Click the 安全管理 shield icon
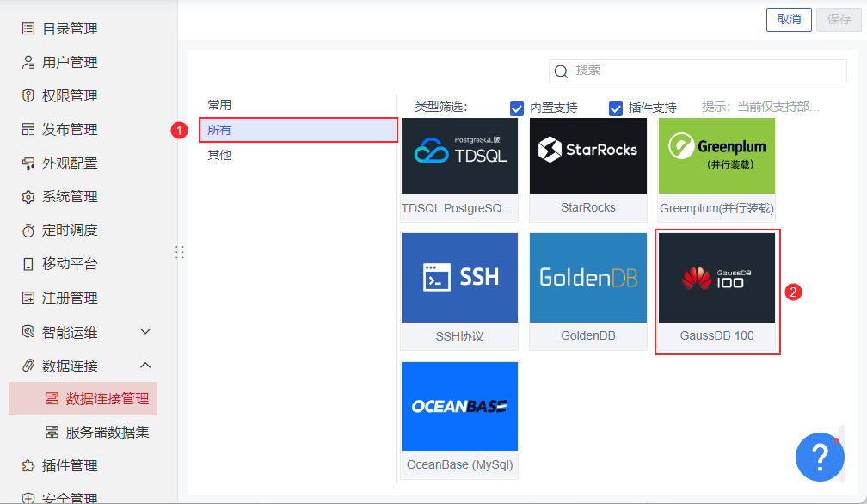Screen dimensions: 867x504 [x=28, y=498]
